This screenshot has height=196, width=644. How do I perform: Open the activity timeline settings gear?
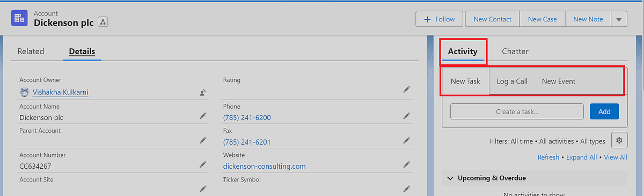pyautogui.click(x=619, y=140)
